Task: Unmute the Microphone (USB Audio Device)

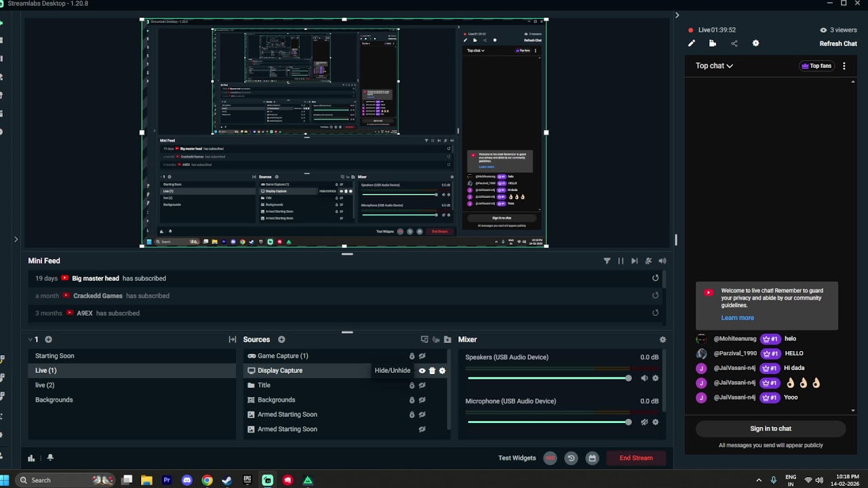Action: 644,422
